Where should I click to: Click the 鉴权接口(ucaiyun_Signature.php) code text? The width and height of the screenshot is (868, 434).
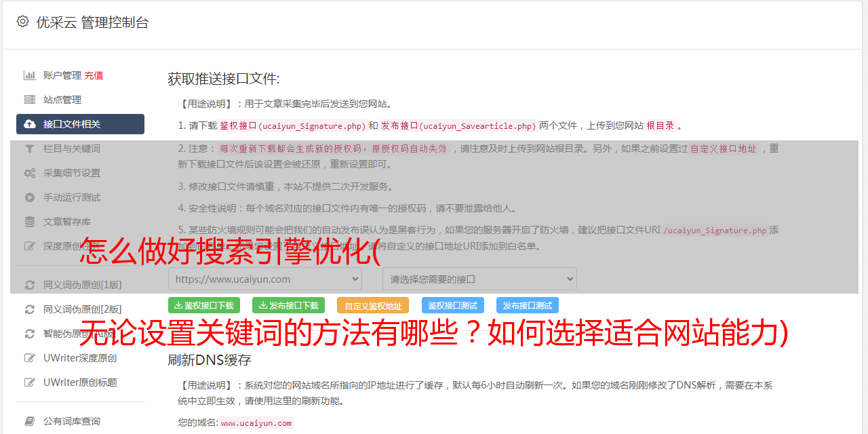[293, 125]
